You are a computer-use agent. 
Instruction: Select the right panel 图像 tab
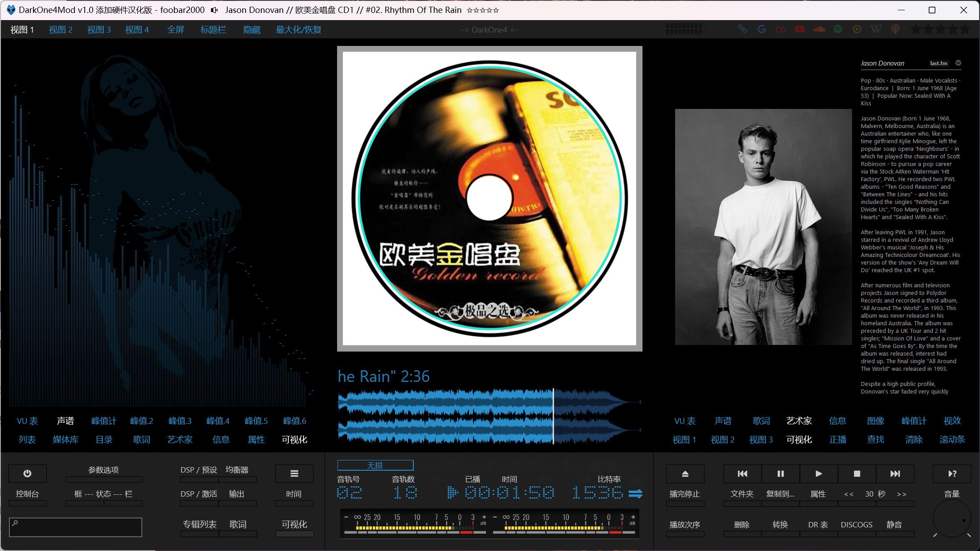[x=876, y=421]
